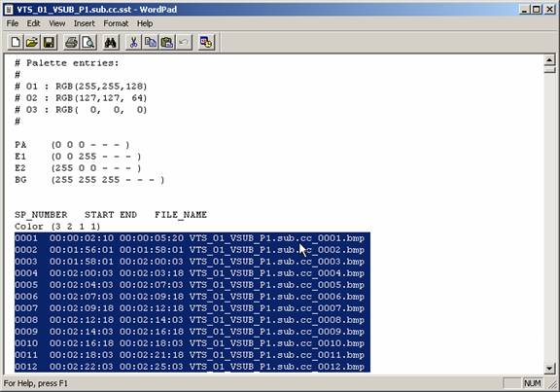The height and width of the screenshot is (392, 560).
Task: Print the document using the printer icon
Action: point(71,43)
